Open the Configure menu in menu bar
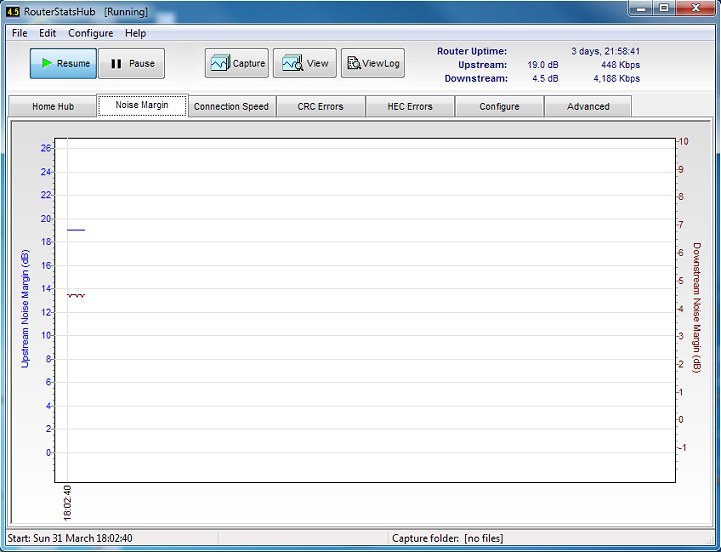721x552 pixels. 91,33
